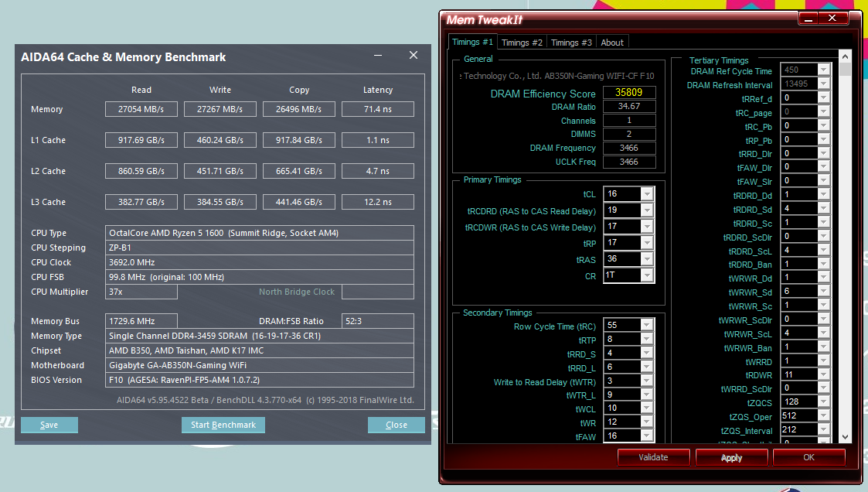Switch to the Timings #2 tab
The image size is (868, 492).
click(522, 43)
